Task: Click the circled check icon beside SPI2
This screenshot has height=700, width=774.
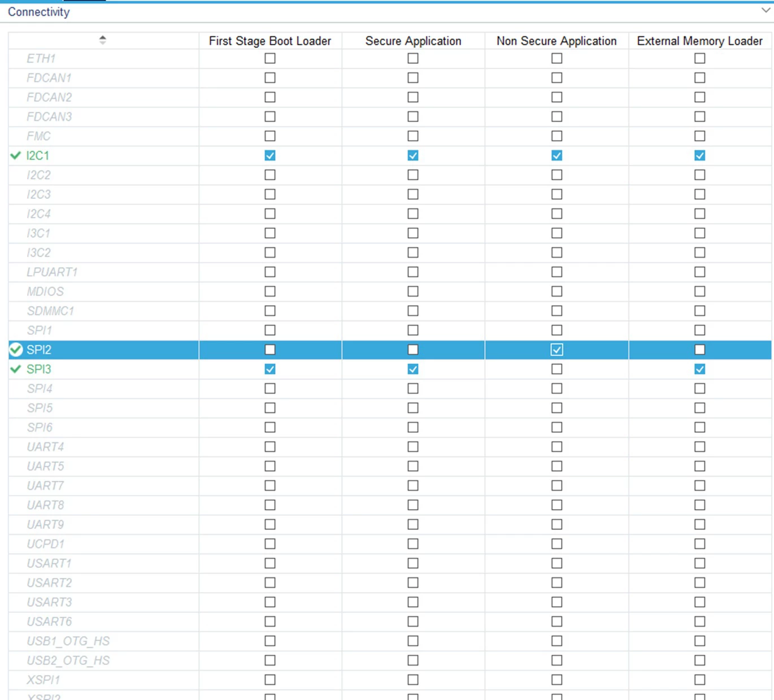Action: 16,350
